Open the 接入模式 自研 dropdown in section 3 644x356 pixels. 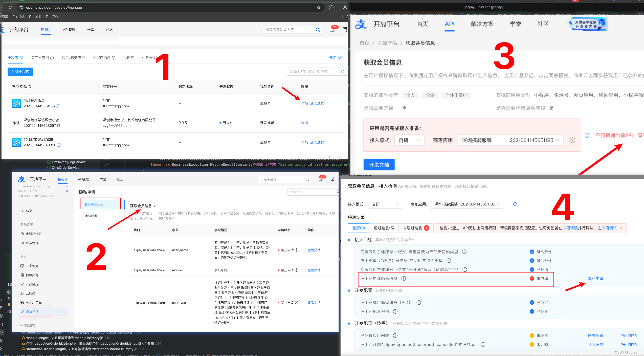[409, 140]
